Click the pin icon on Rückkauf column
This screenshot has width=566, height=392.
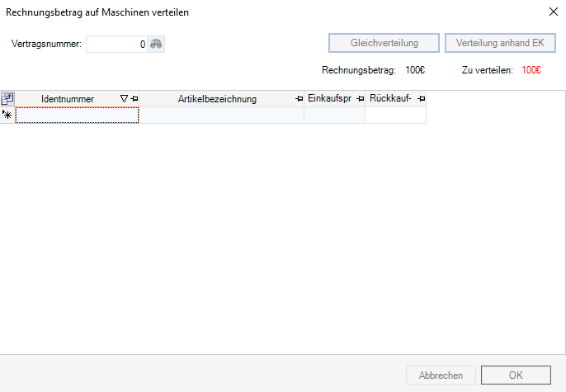pyautogui.click(x=421, y=99)
